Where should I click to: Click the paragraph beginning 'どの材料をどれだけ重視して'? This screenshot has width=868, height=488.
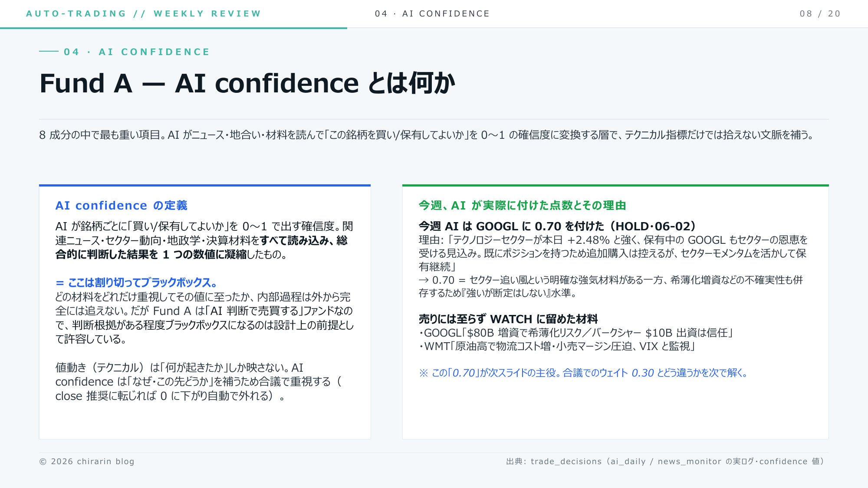(204, 318)
